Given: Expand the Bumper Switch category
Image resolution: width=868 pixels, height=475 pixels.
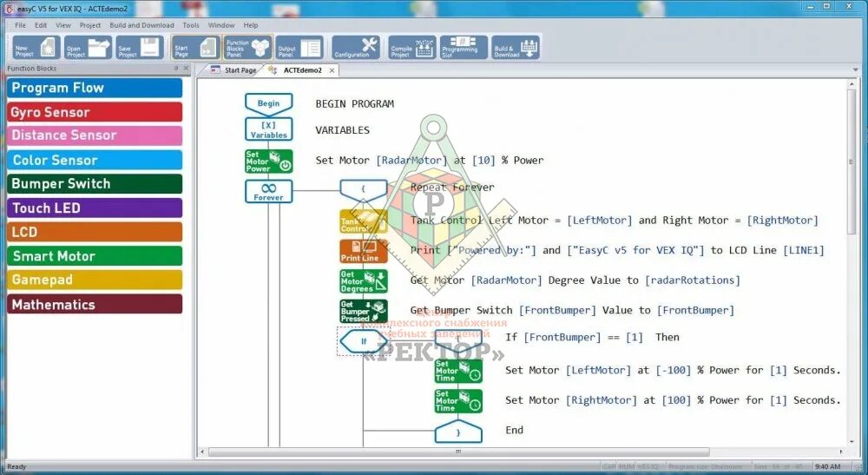Looking at the screenshot, I should tap(95, 184).
